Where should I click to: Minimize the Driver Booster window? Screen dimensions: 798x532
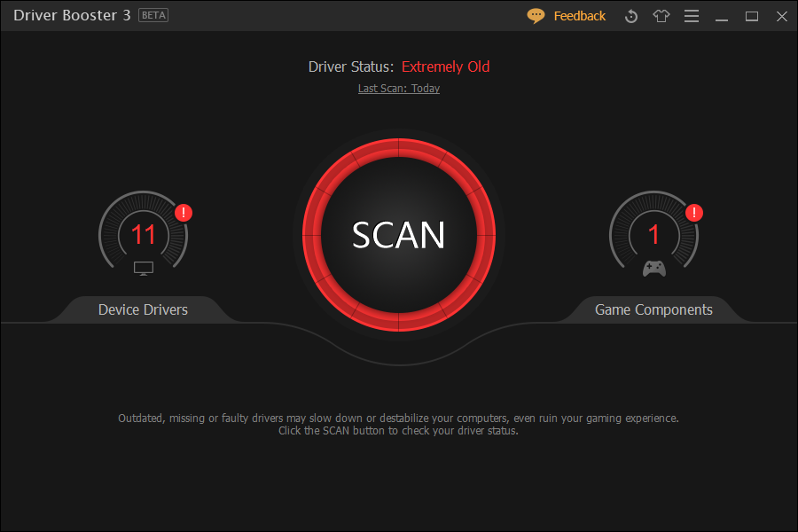(723, 16)
